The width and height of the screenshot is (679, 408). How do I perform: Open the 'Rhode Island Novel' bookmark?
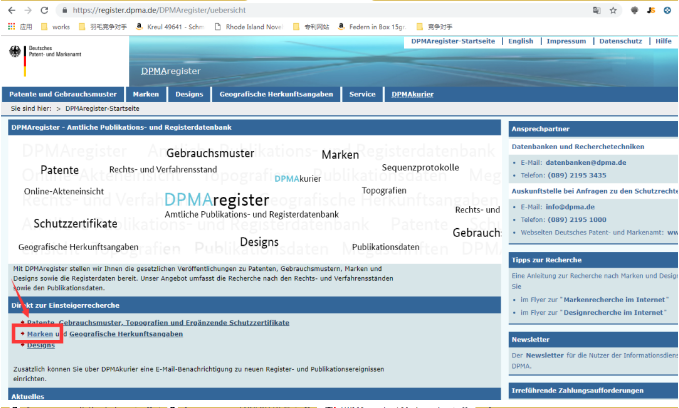click(249, 26)
